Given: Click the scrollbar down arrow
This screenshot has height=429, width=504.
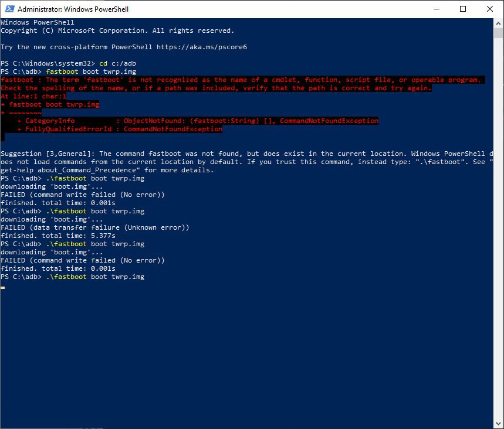Looking at the screenshot, I should pos(498,424).
